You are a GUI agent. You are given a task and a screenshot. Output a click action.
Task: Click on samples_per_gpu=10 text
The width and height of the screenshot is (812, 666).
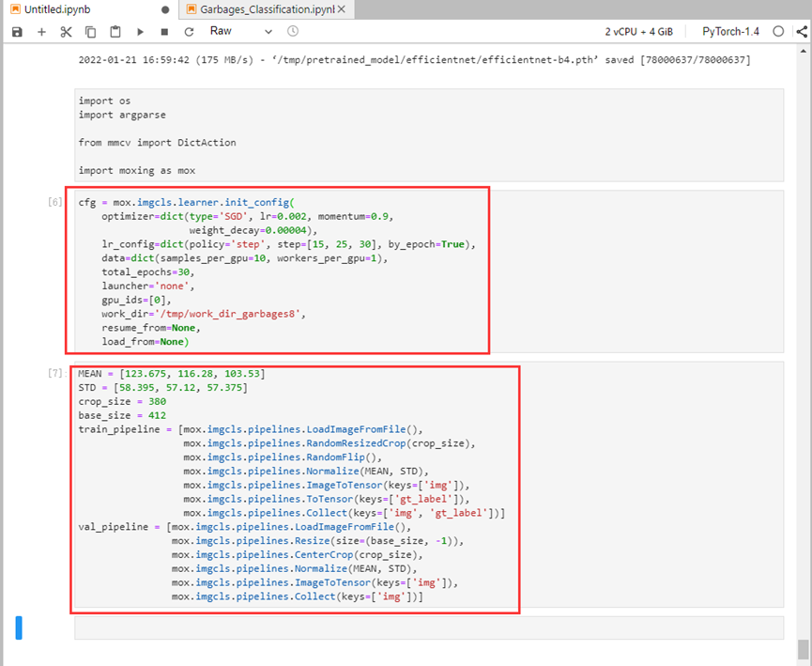click(212, 258)
